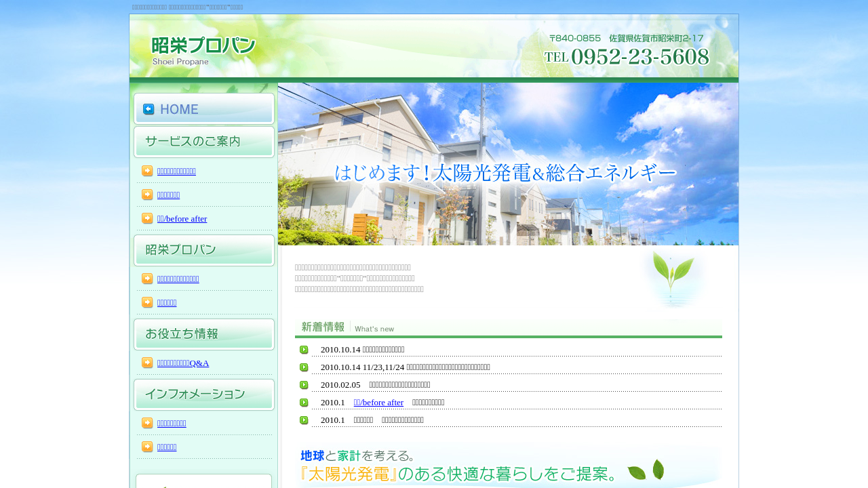Image resolution: width=868 pixels, height=488 pixels.
Task: Click orange arrow of first link under 昭栄プロパン heading
Action: point(147,279)
